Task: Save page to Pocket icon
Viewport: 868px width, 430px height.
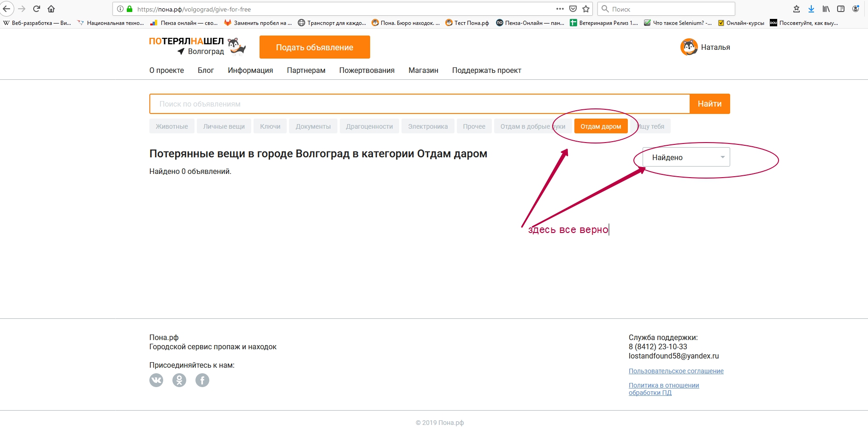Action: tap(573, 9)
